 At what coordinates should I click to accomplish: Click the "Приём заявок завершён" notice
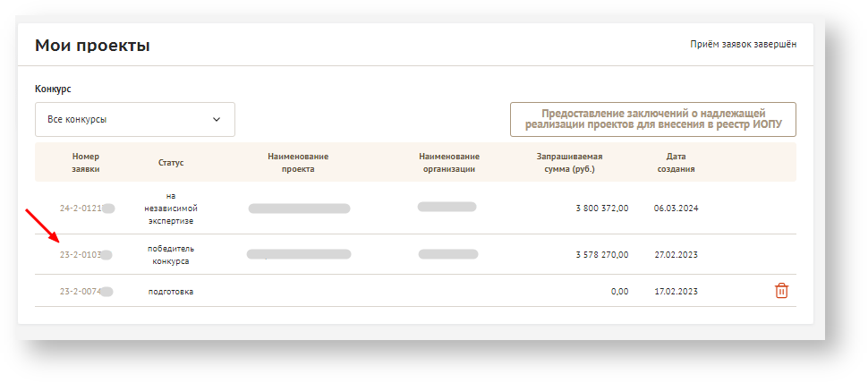tap(743, 44)
